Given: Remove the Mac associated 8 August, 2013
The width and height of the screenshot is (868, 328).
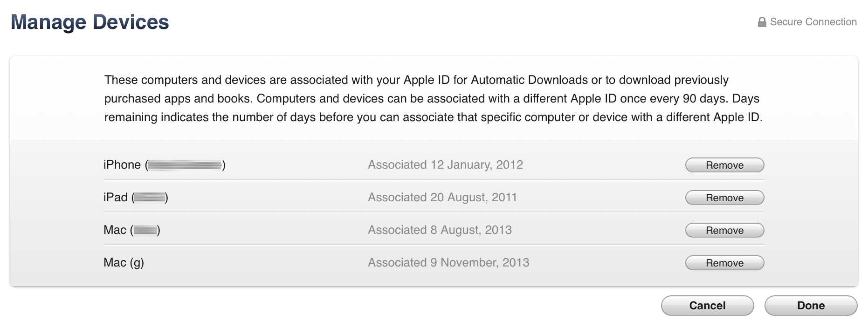Looking at the screenshot, I should pos(724,230).
